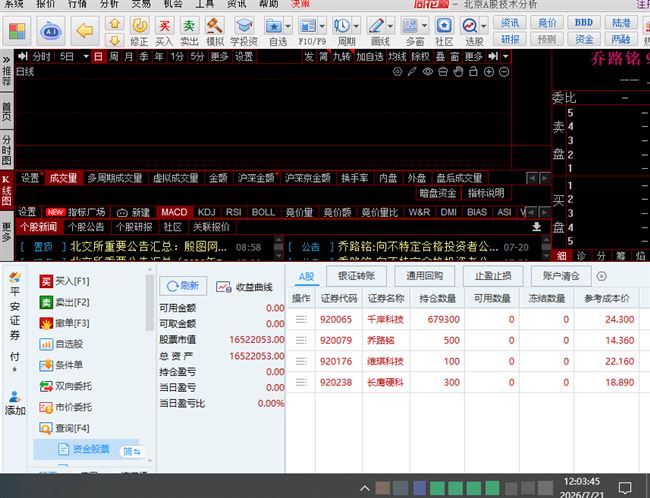650x498 pixels.
Task: Expand the 选股 dropdown arrow
Action: 484,26
